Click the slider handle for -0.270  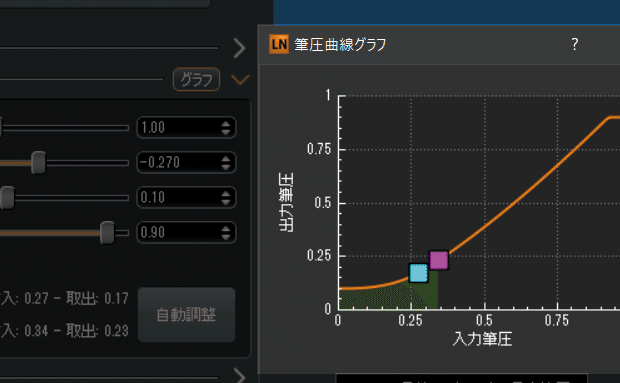click(38, 162)
